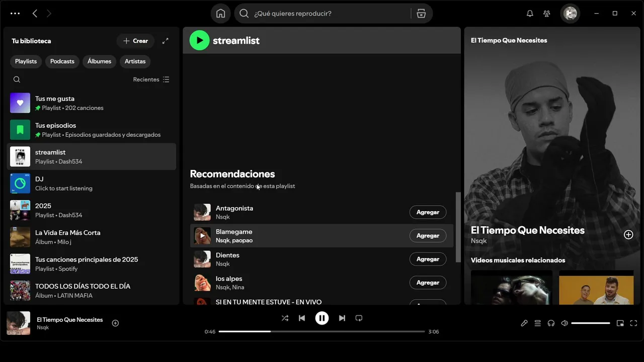
Task: Open the user profile avatar
Action: click(570, 14)
